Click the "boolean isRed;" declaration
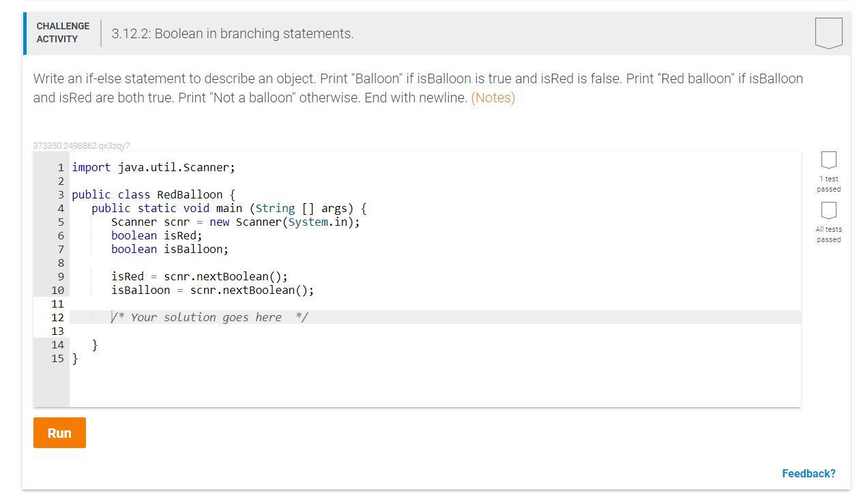The height and width of the screenshot is (504, 859). tap(156, 235)
